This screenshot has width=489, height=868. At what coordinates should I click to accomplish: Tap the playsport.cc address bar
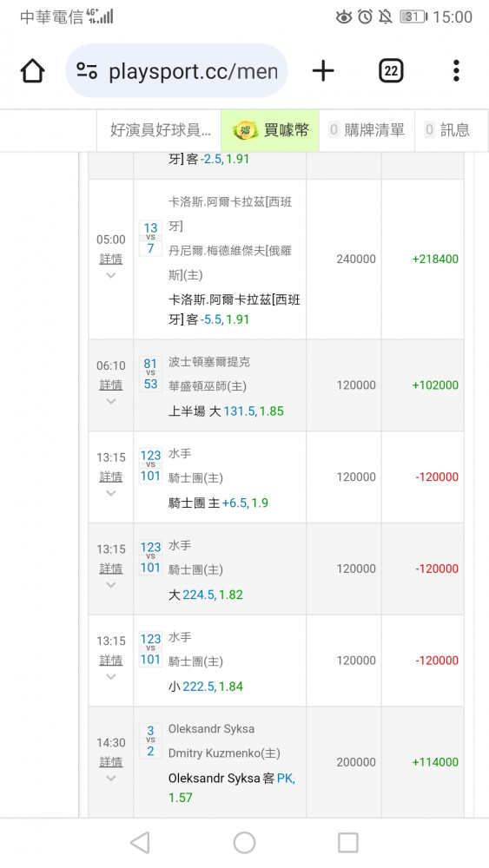point(176,71)
